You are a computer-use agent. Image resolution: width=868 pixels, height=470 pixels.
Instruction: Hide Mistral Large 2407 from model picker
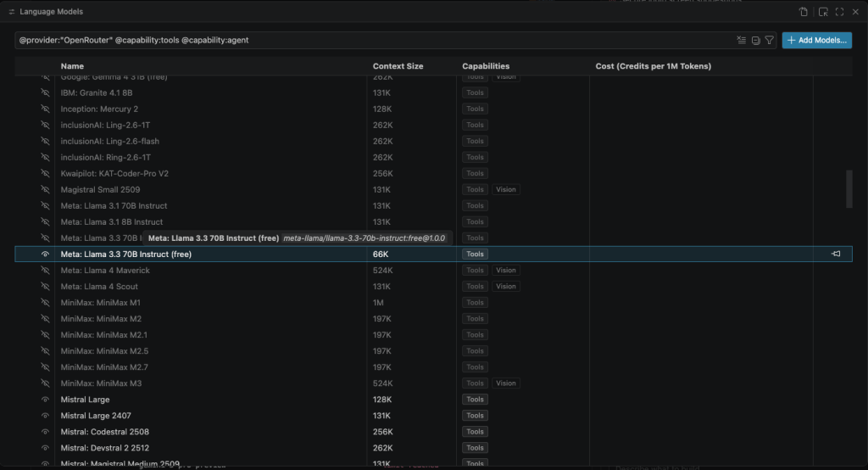tap(46, 415)
